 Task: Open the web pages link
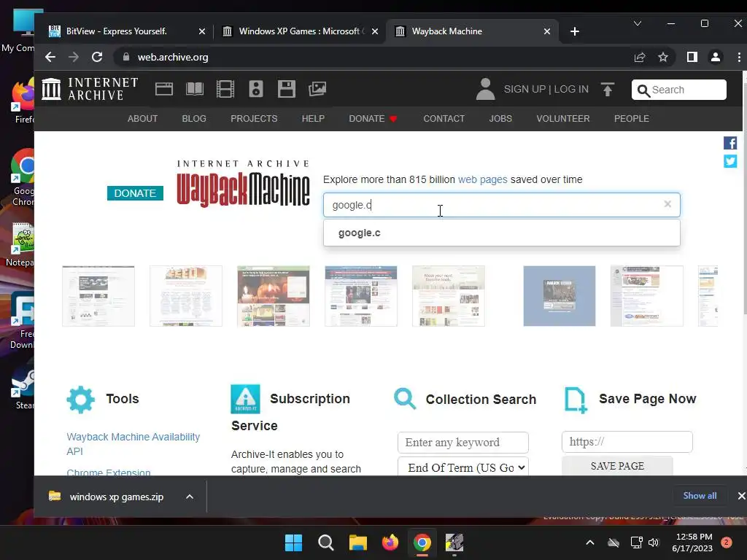483,179
